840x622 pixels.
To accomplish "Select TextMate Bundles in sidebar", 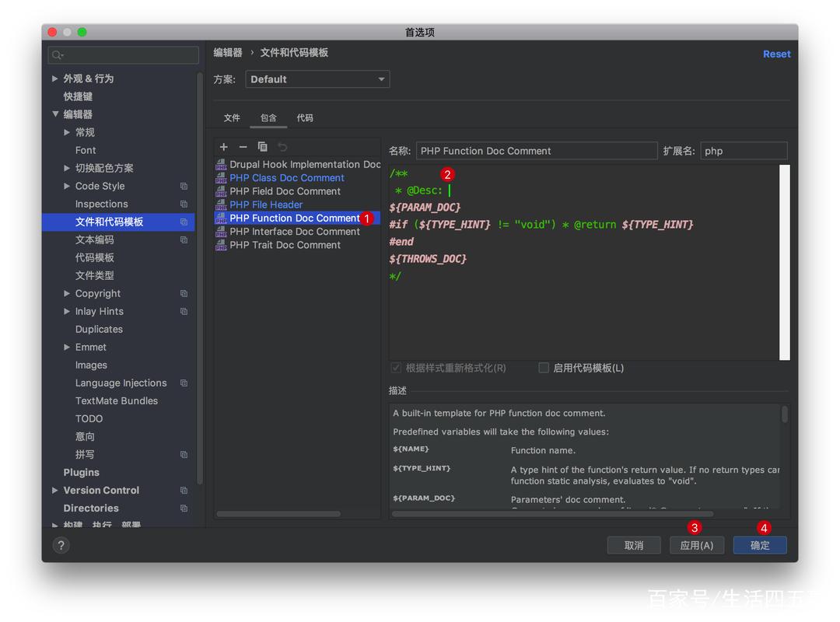I will (116, 400).
